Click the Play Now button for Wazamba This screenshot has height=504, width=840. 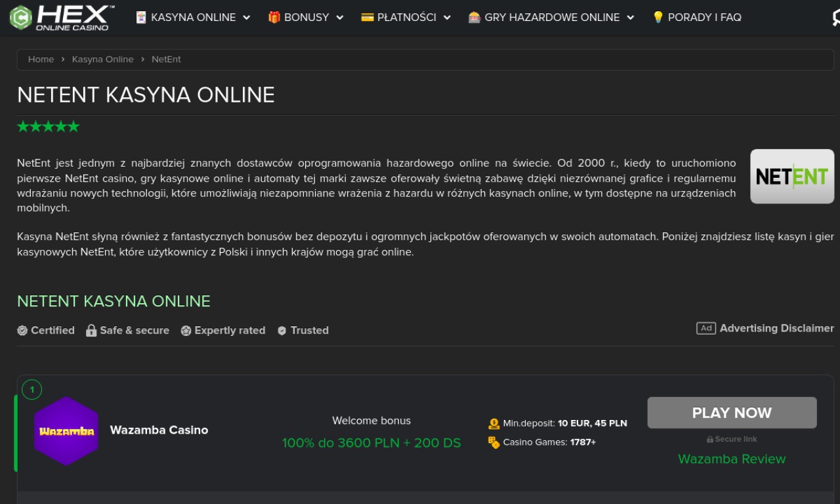[732, 413]
